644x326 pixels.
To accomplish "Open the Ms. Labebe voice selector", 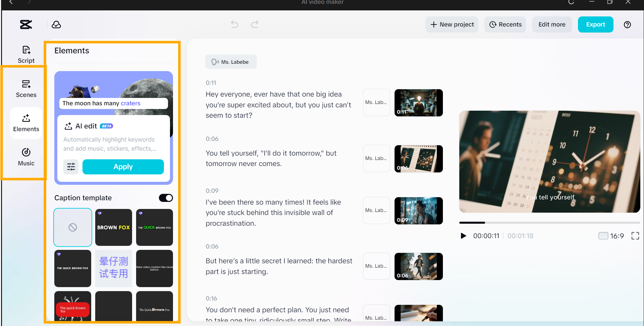I will [x=231, y=62].
